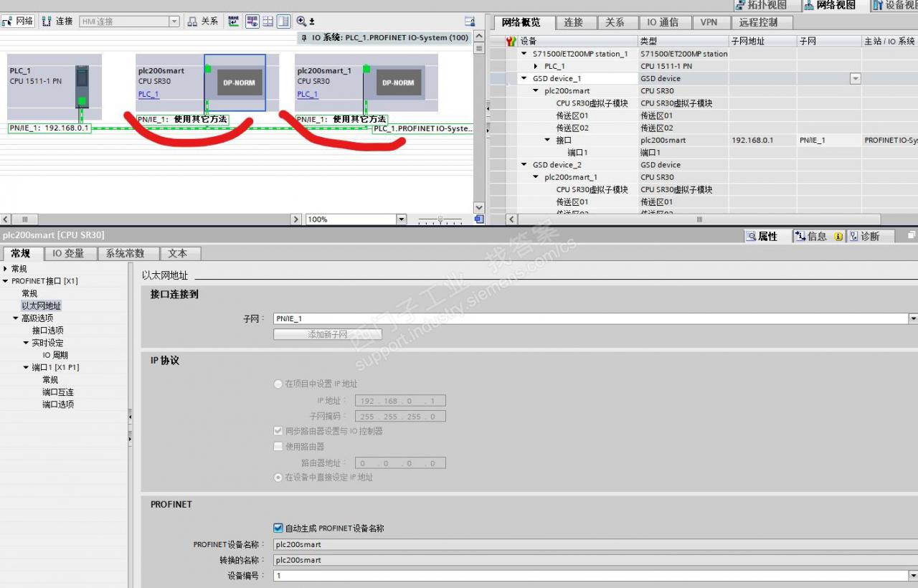
Task: Click the PLC_1 CPU 1511-1 PN device icon
Action: coord(82,87)
